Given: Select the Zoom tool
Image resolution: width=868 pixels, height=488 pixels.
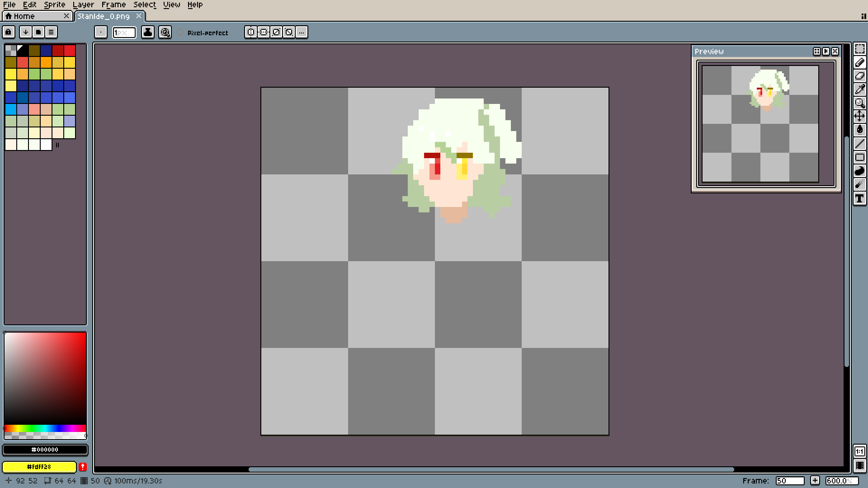Looking at the screenshot, I should tap(859, 103).
